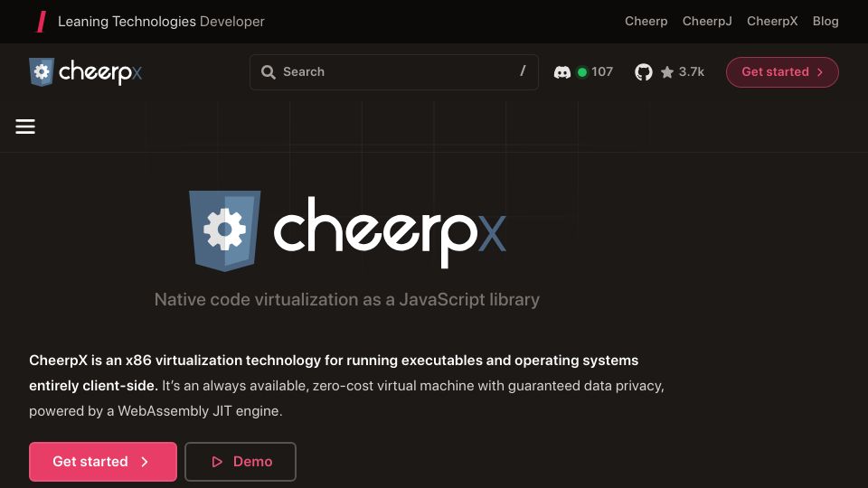Click the Discord online count 107
Viewport: 868px width, 488px height.
click(602, 72)
